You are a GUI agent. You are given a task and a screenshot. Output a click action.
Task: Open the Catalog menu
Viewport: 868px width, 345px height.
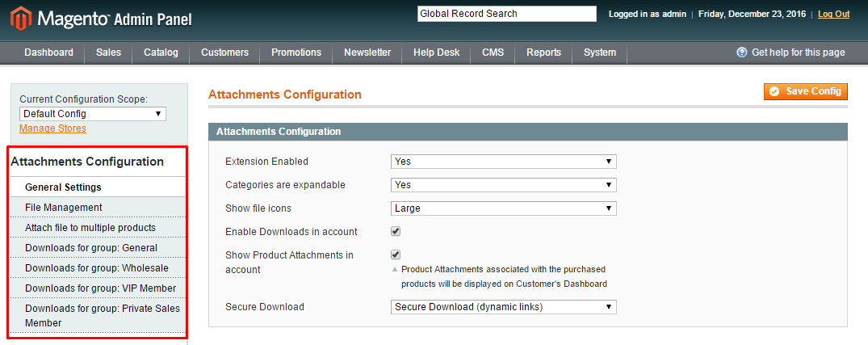pos(161,53)
